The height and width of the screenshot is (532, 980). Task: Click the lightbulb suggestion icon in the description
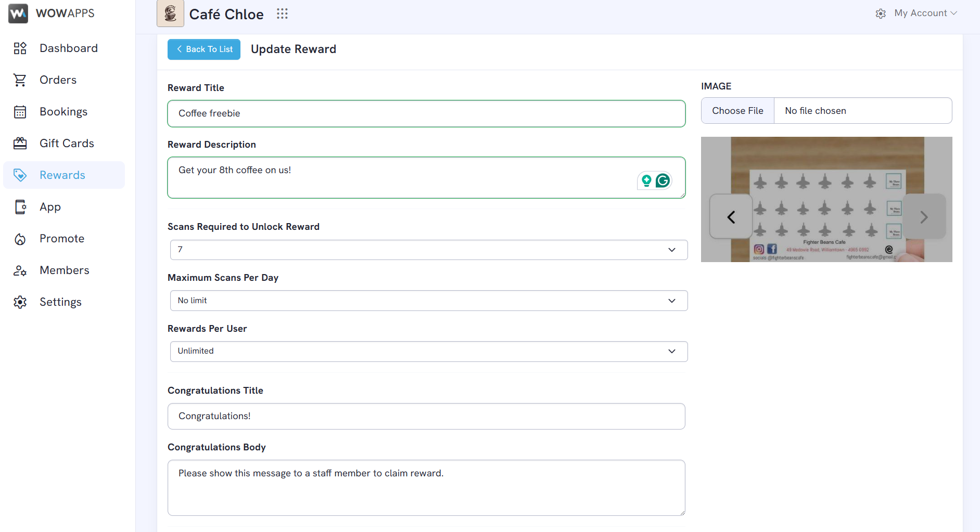646,180
